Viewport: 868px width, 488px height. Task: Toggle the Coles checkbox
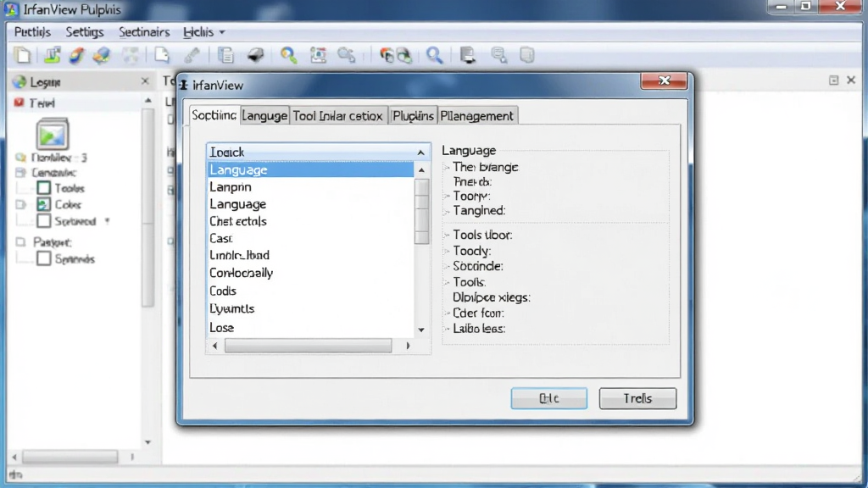tap(44, 204)
